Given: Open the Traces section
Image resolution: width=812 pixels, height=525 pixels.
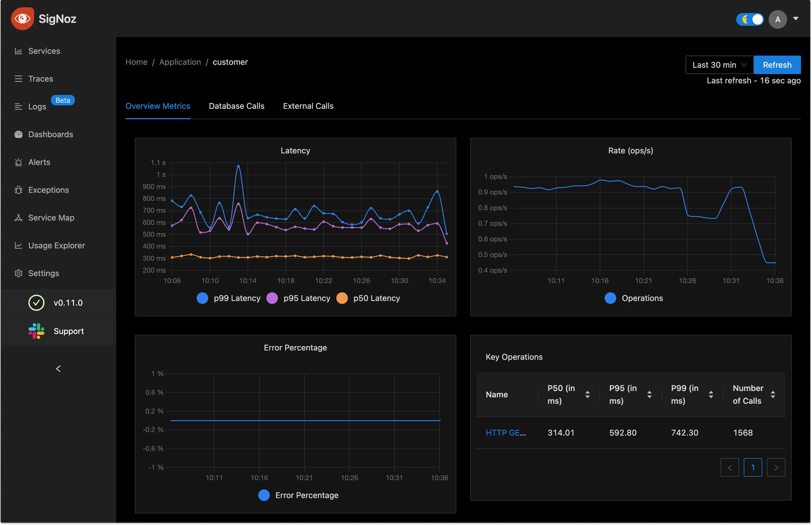Looking at the screenshot, I should 40,78.
